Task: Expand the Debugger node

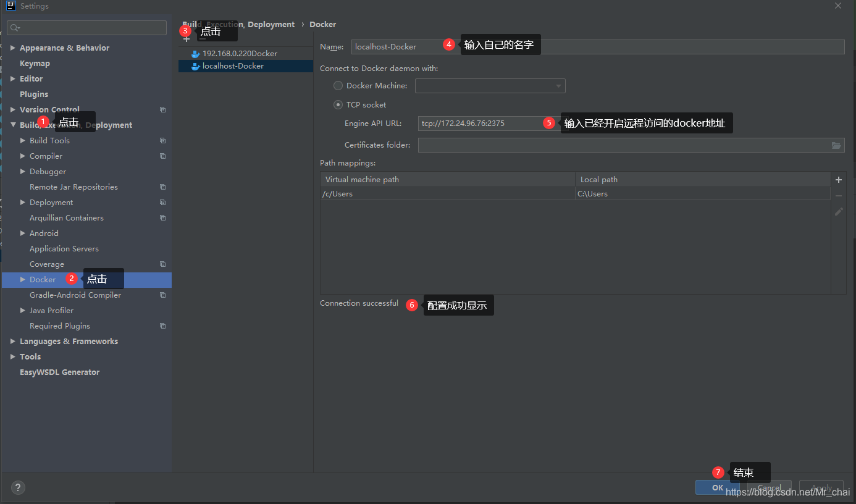Action: pyautogui.click(x=23, y=172)
